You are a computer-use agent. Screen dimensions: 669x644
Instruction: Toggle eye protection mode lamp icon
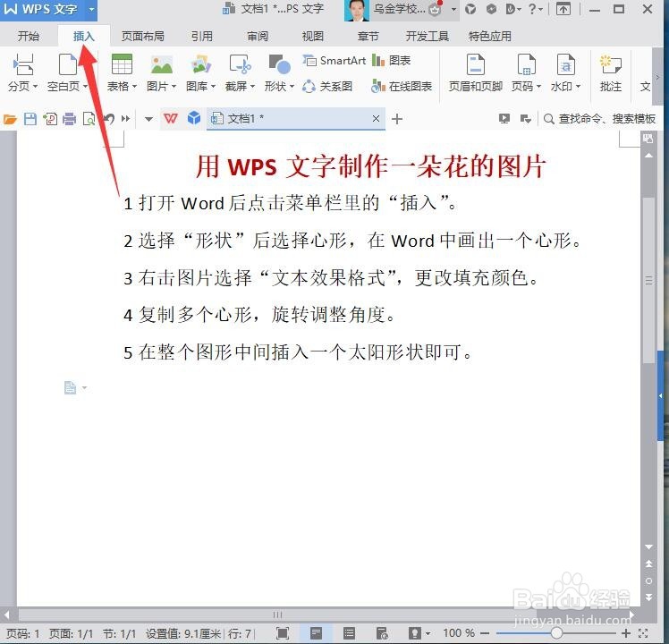414,633
